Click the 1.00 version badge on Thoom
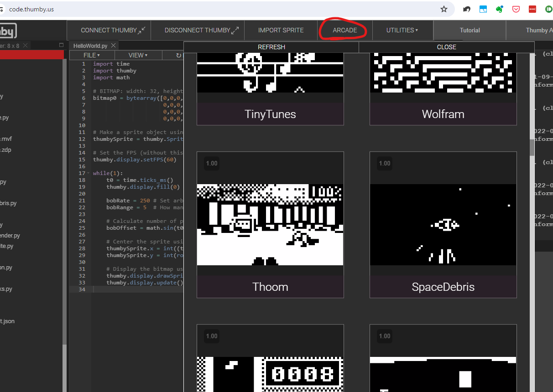This screenshot has width=553, height=392. pyautogui.click(x=211, y=163)
